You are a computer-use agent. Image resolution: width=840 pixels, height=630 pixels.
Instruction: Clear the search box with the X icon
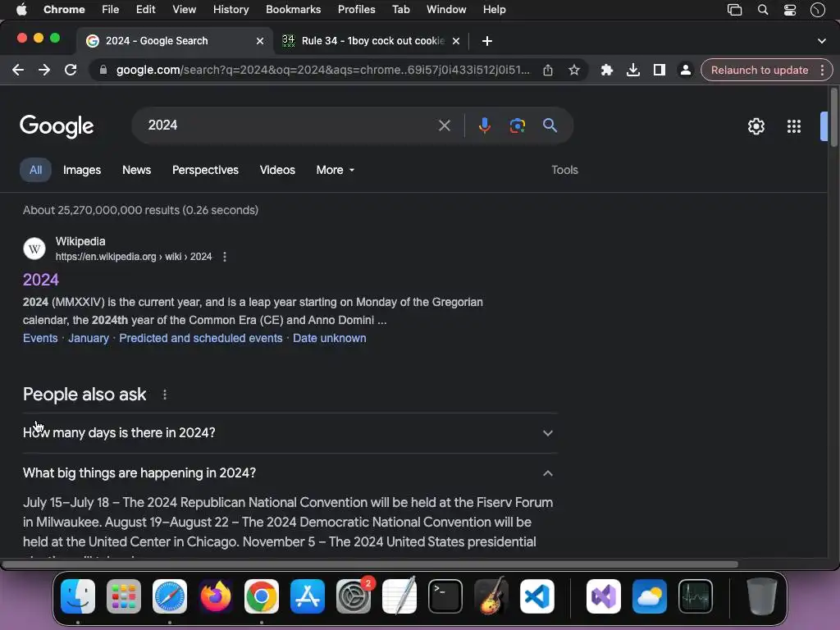(444, 126)
